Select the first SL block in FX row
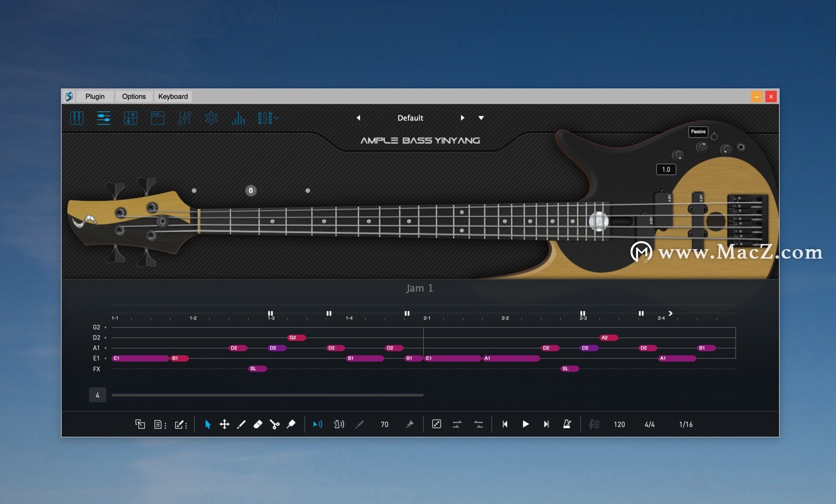The image size is (836, 504). click(x=257, y=369)
